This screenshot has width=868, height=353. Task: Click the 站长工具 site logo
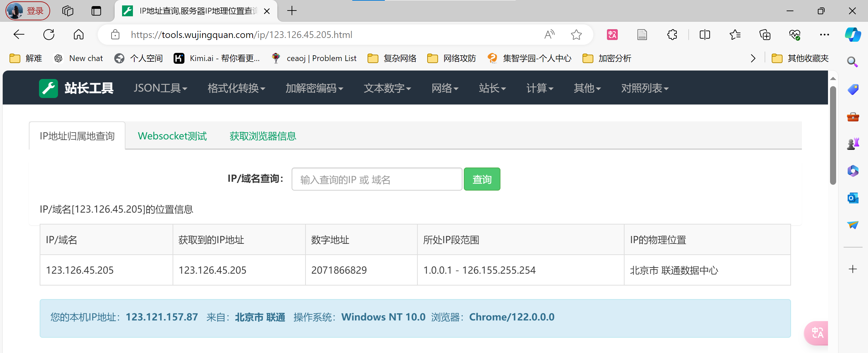(76, 88)
